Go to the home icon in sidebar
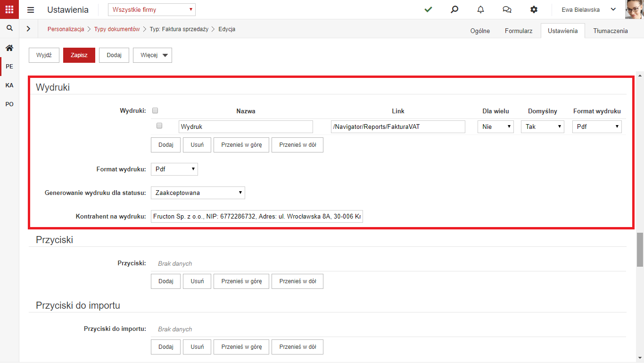The height and width of the screenshot is (363, 644). pos(9,48)
